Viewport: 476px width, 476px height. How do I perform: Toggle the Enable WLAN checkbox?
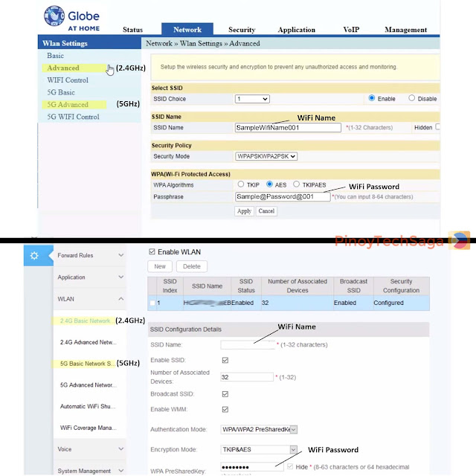click(x=152, y=251)
